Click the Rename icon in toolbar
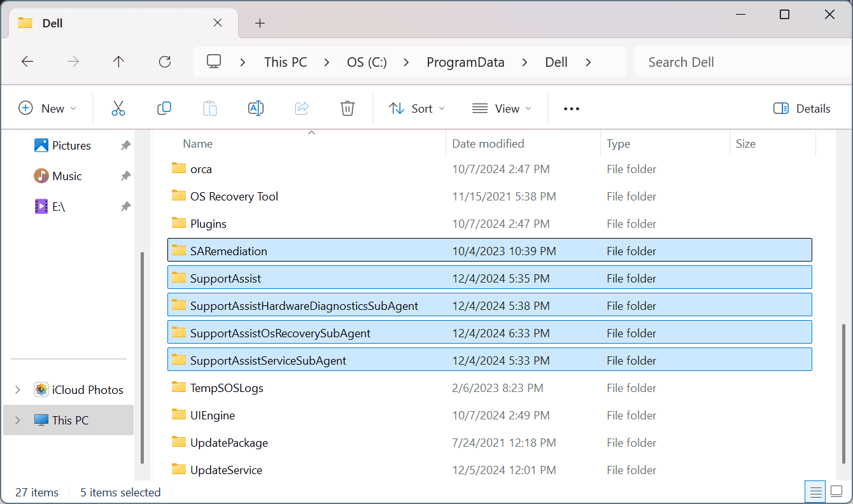Image resolution: width=853 pixels, height=504 pixels. (256, 109)
